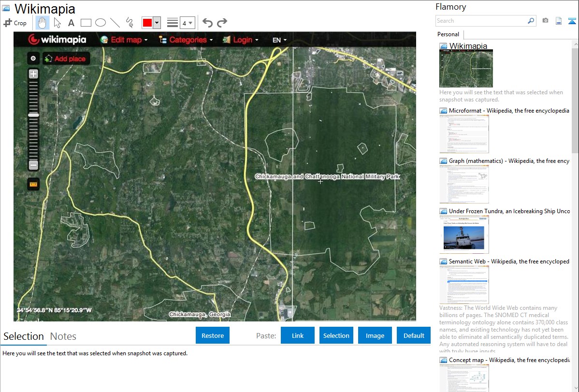Switch to the Notes tab

pyautogui.click(x=63, y=336)
